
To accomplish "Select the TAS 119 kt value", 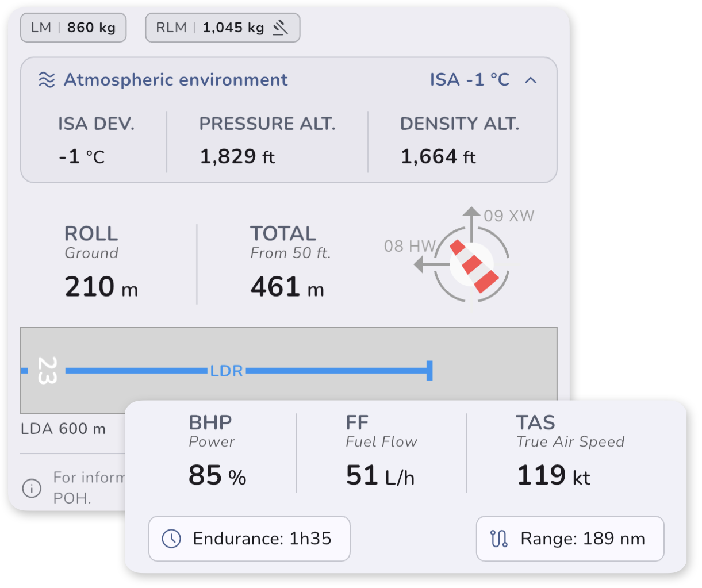I will (x=554, y=476).
